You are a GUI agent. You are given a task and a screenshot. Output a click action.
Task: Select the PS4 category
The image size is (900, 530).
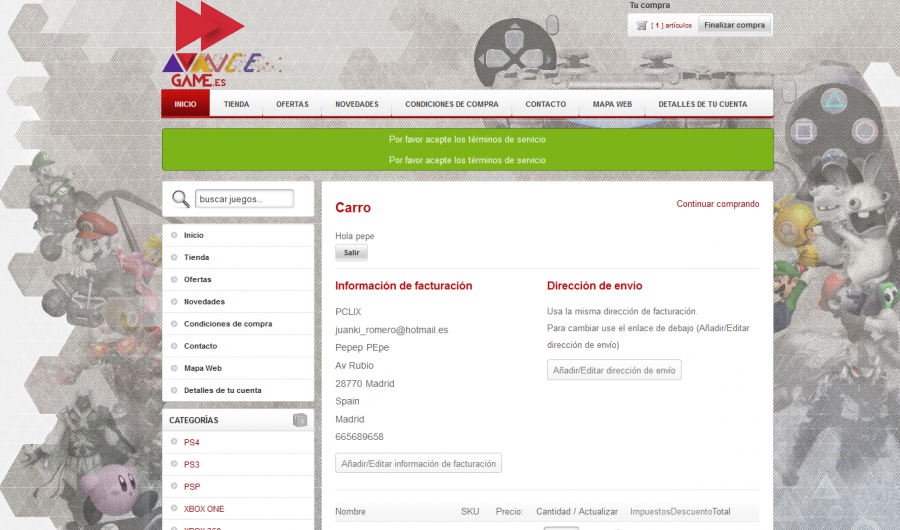click(192, 442)
